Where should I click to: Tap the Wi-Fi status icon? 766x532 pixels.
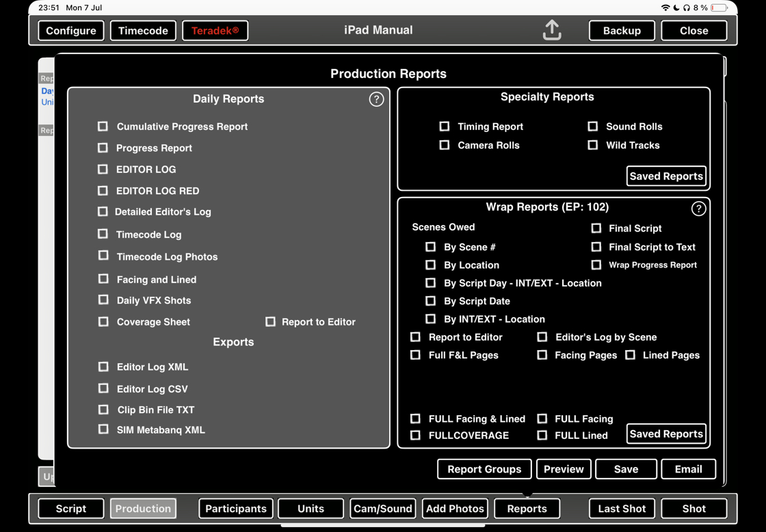point(665,8)
